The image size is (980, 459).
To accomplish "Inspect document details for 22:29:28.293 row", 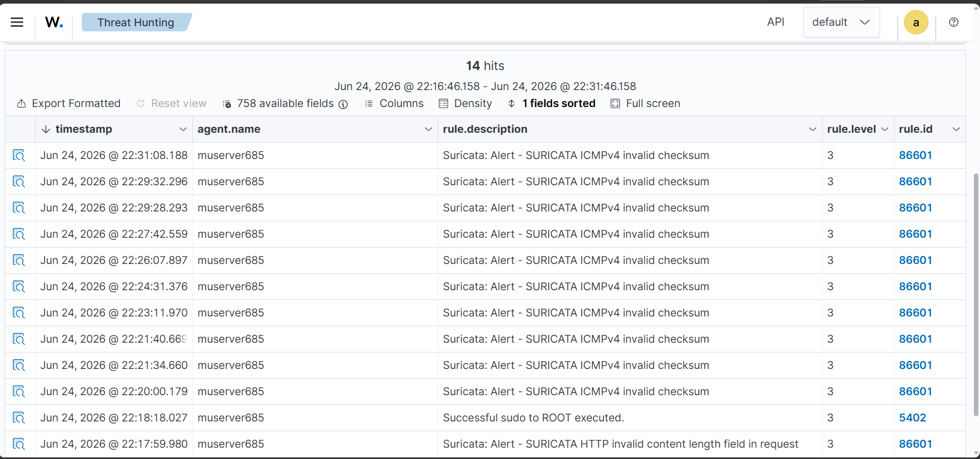I will [19, 208].
